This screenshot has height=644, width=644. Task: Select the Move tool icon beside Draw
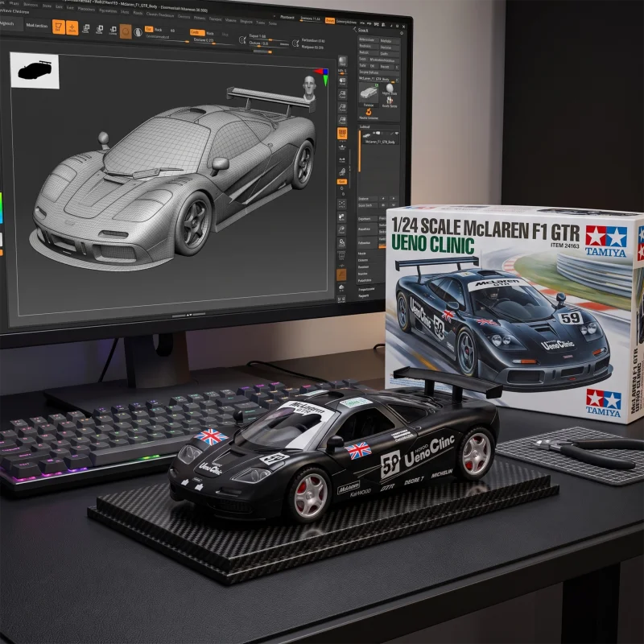click(85, 29)
